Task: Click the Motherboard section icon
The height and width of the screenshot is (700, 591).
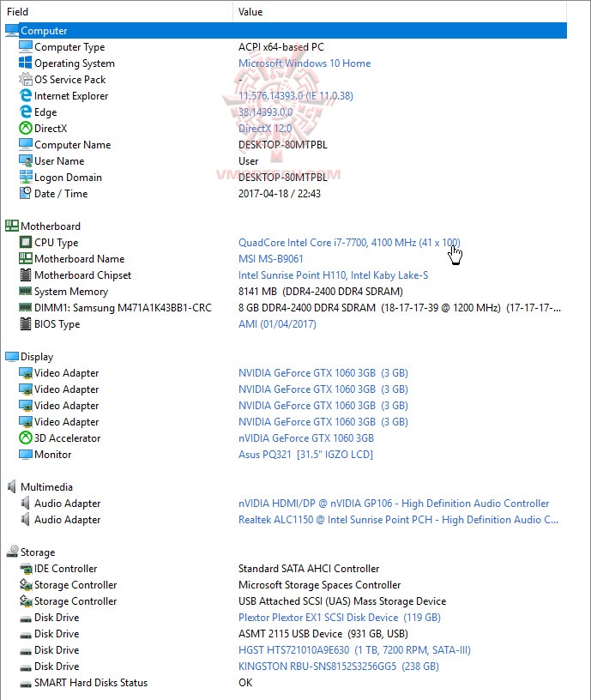Action: [12, 226]
